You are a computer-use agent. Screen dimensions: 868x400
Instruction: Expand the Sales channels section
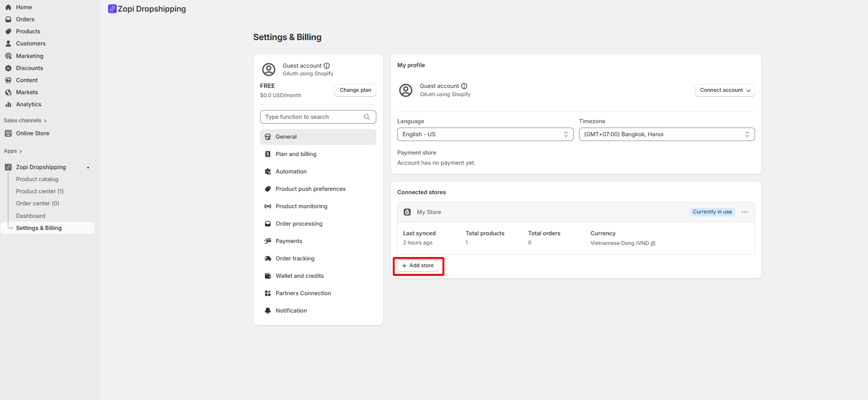pos(25,121)
